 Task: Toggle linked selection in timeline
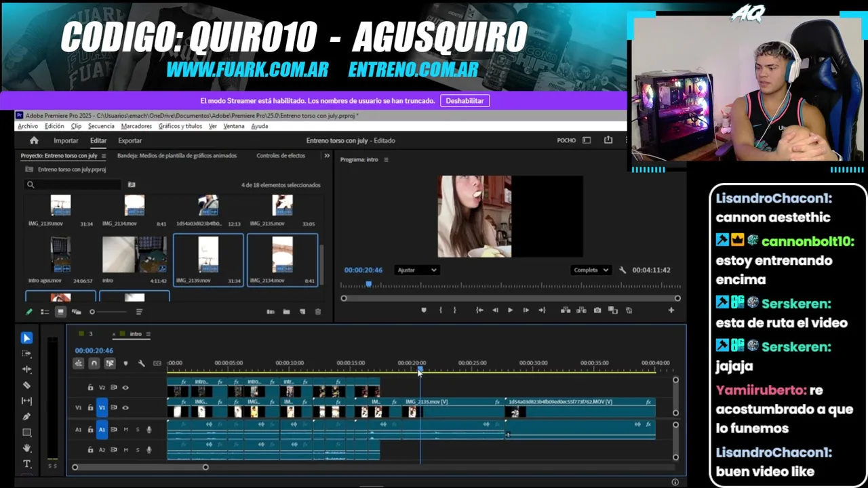pyautogui.click(x=109, y=363)
